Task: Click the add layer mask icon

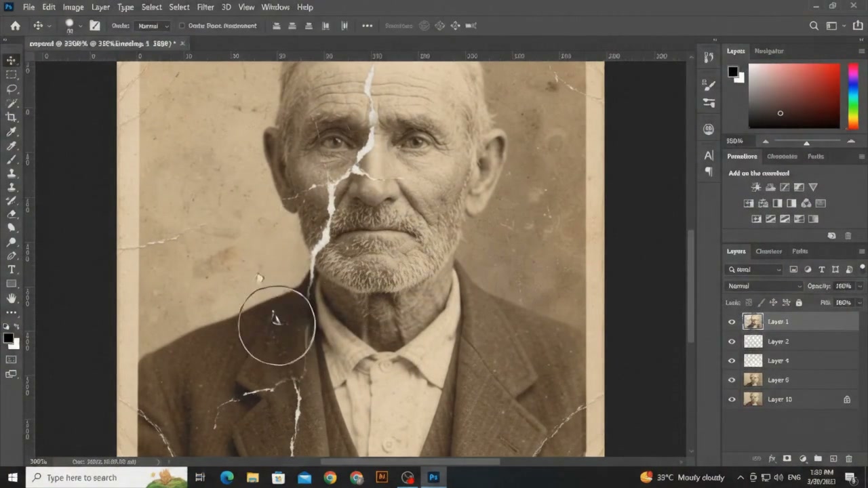Action: (787, 459)
